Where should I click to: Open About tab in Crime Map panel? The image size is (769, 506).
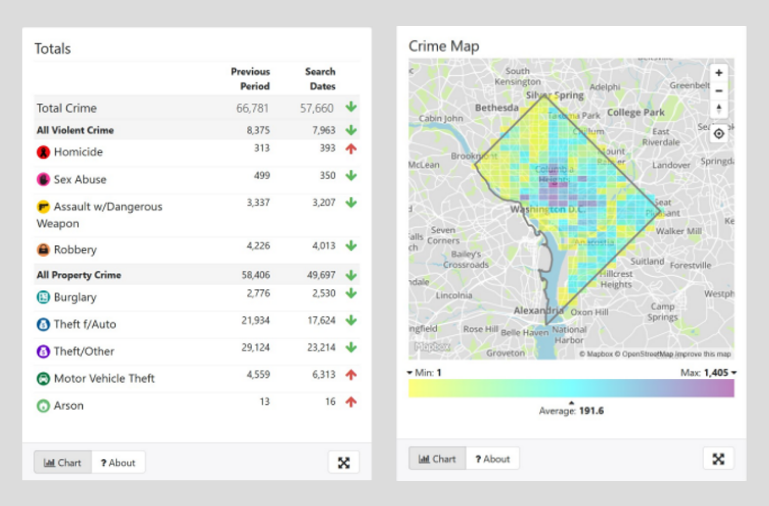[492, 459]
